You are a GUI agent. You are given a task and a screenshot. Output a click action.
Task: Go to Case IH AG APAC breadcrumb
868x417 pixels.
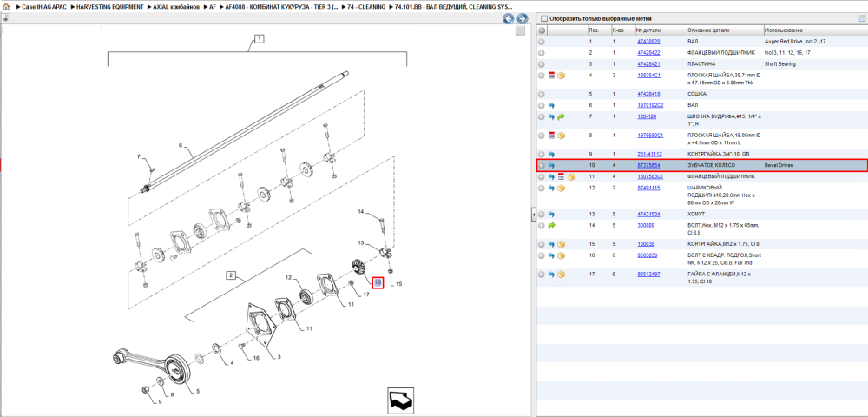click(44, 7)
